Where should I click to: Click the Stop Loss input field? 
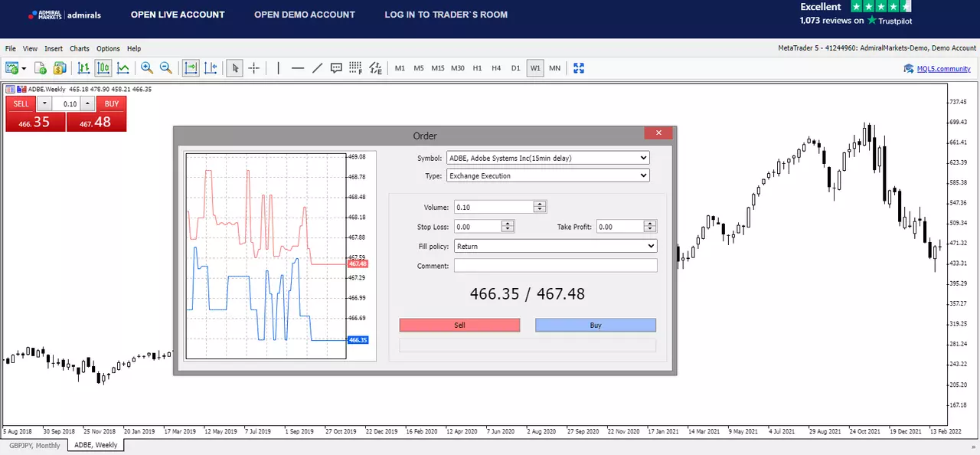pos(478,227)
